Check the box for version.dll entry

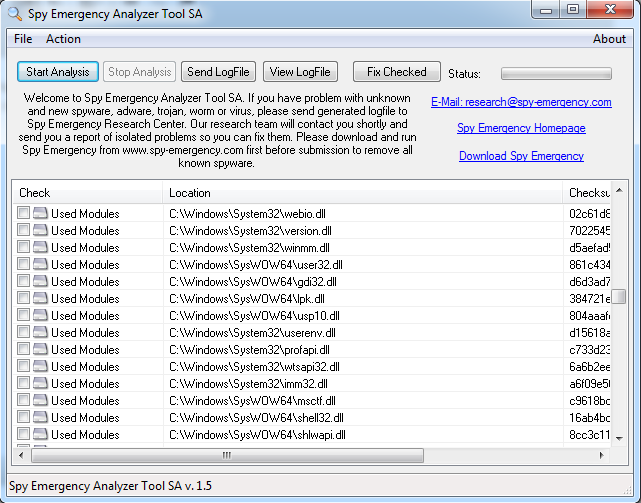23,230
